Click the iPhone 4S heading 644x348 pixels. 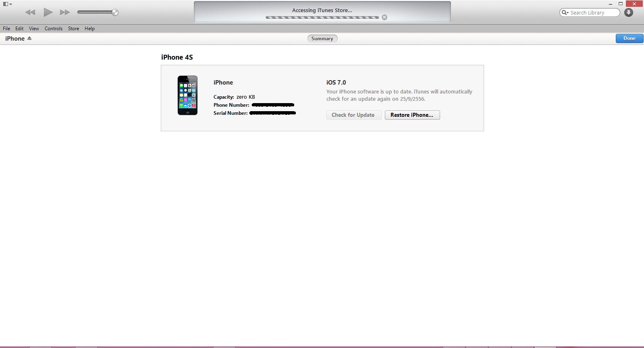tap(177, 57)
